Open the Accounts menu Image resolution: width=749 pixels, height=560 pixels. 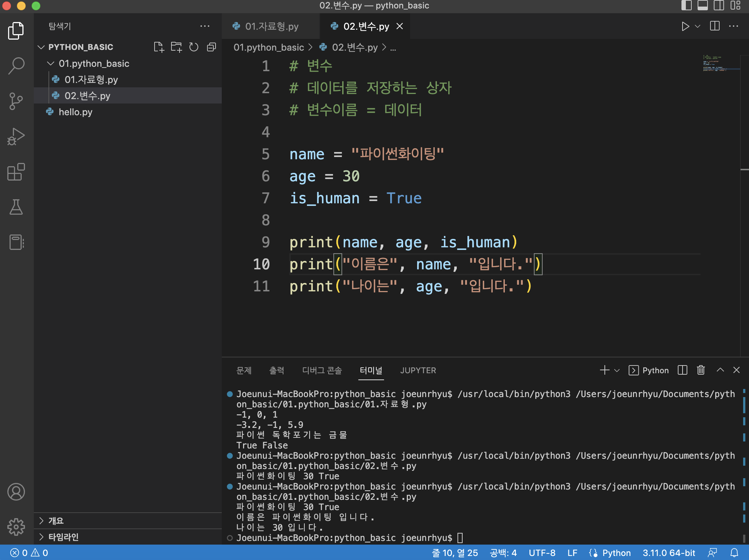coord(16,492)
